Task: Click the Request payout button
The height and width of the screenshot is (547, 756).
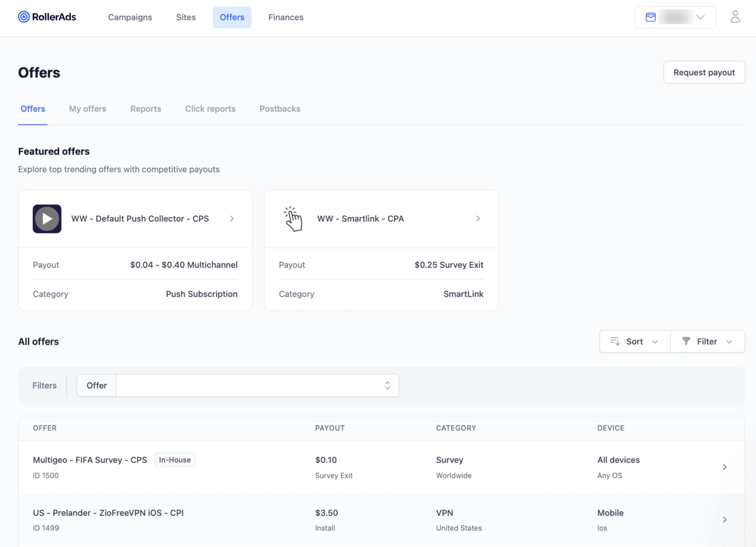Action: 704,72
